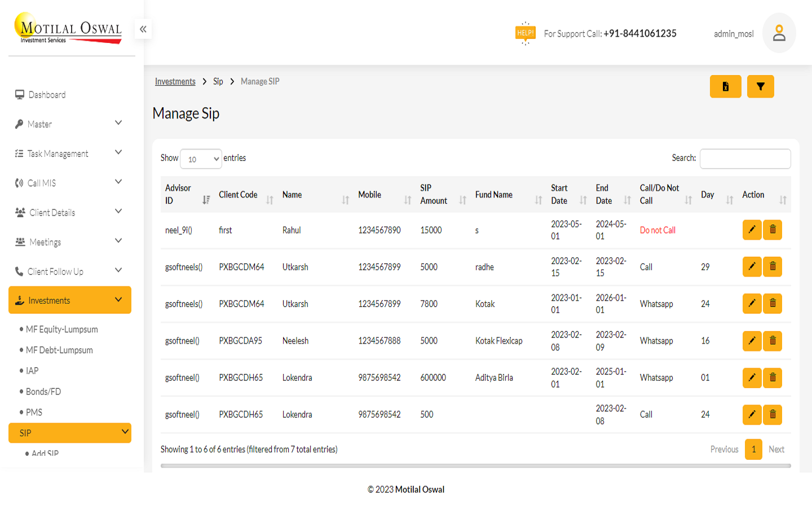Click the Export to Excel icon button
This screenshot has height=506, width=812.
(725, 86)
